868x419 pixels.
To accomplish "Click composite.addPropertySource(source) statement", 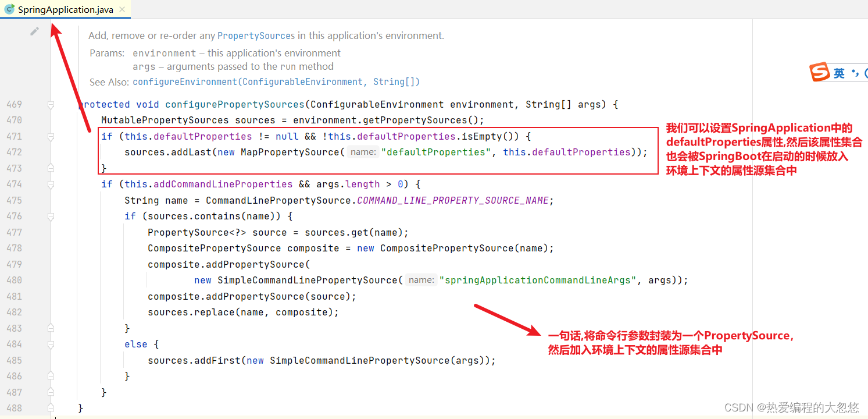I will point(252,297).
